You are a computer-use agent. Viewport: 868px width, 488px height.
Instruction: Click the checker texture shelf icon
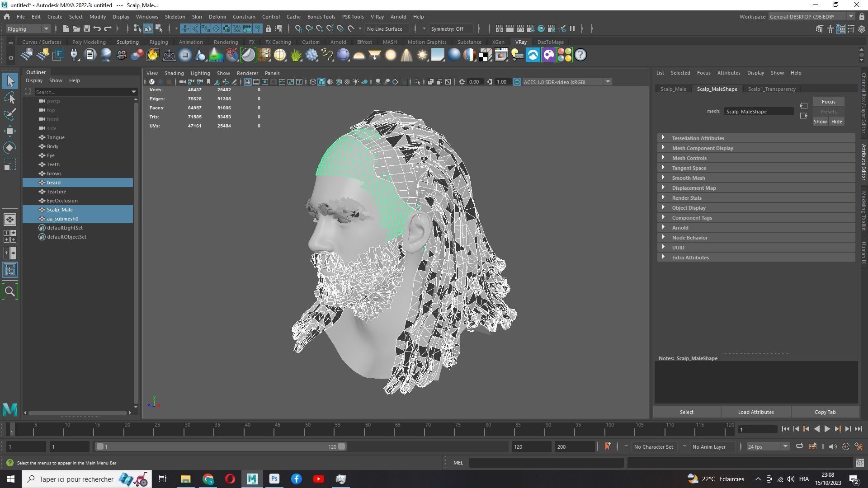pyautogui.click(x=485, y=55)
